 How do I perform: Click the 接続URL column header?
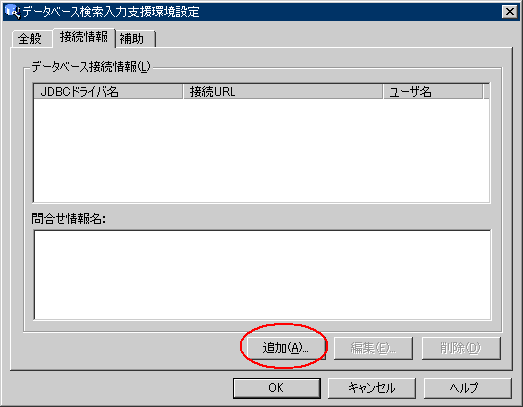pyautogui.click(x=283, y=91)
